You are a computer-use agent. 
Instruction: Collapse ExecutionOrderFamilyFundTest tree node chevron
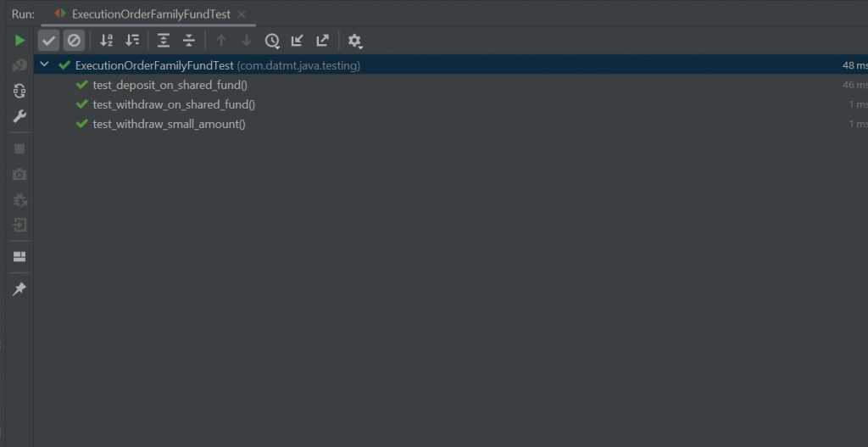coord(45,64)
